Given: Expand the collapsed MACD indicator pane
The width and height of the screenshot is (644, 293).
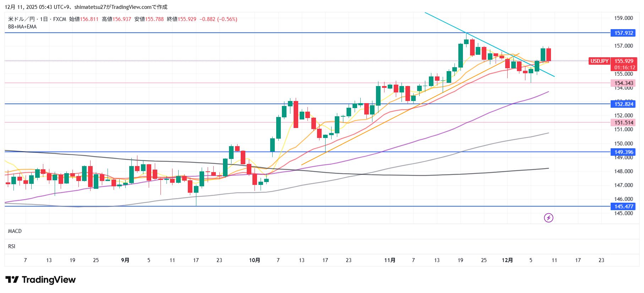Looking at the screenshot, I should pyautogui.click(x=15, y=231).
